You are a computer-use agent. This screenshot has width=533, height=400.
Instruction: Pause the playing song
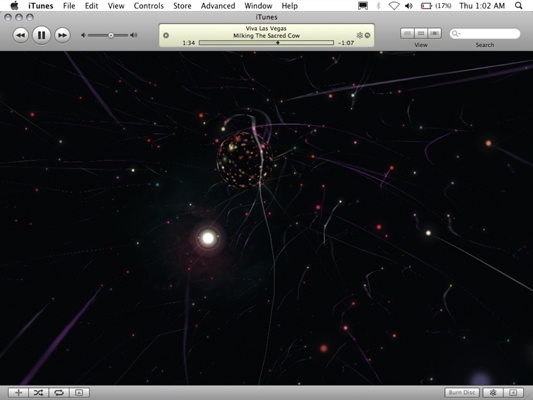pos(41,35)
